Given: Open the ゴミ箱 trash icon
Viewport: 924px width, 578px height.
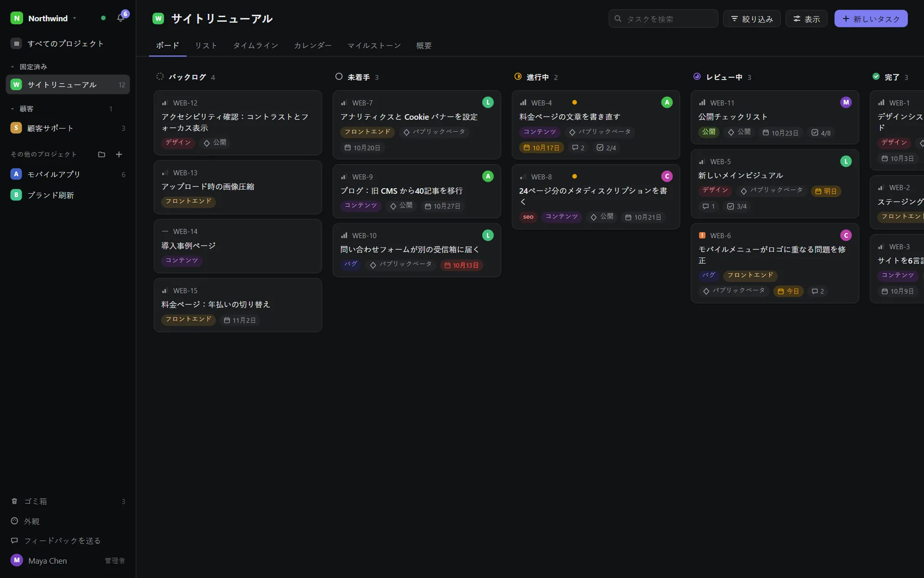Looking at the screenshot, I should (14, 501).
